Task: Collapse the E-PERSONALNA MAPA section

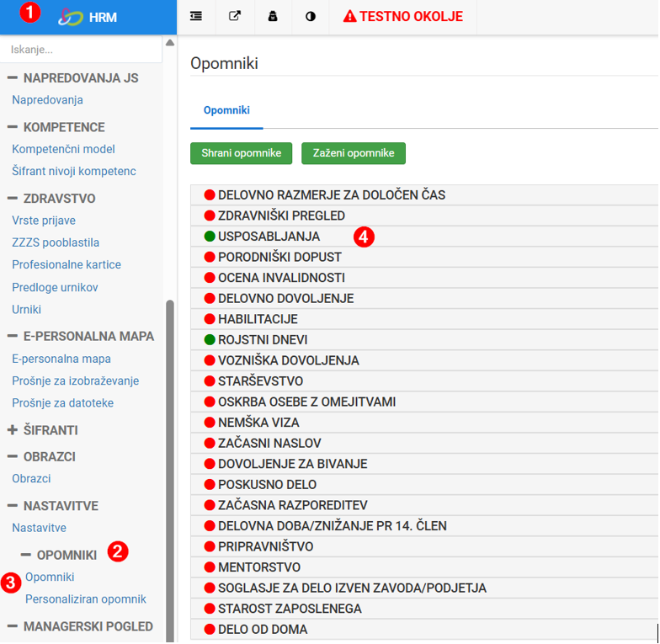Action: [13, 336]
